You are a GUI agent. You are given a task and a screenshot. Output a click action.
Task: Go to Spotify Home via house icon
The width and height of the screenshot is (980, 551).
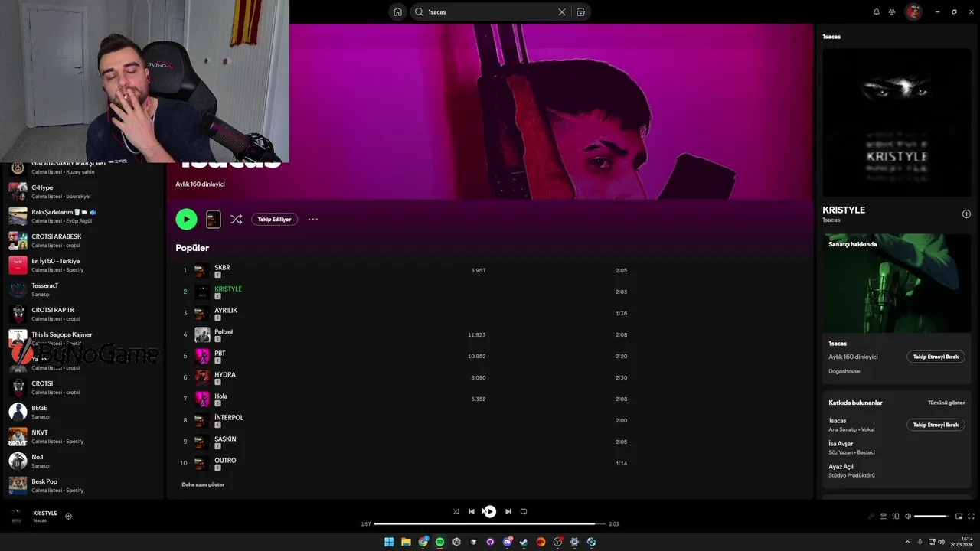(397, 11)
